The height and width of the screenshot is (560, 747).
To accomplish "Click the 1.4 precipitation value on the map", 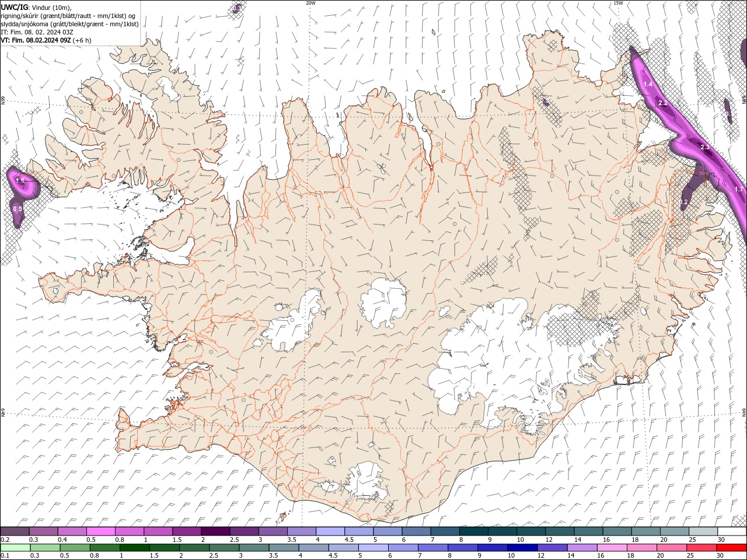I will [648, 85].
